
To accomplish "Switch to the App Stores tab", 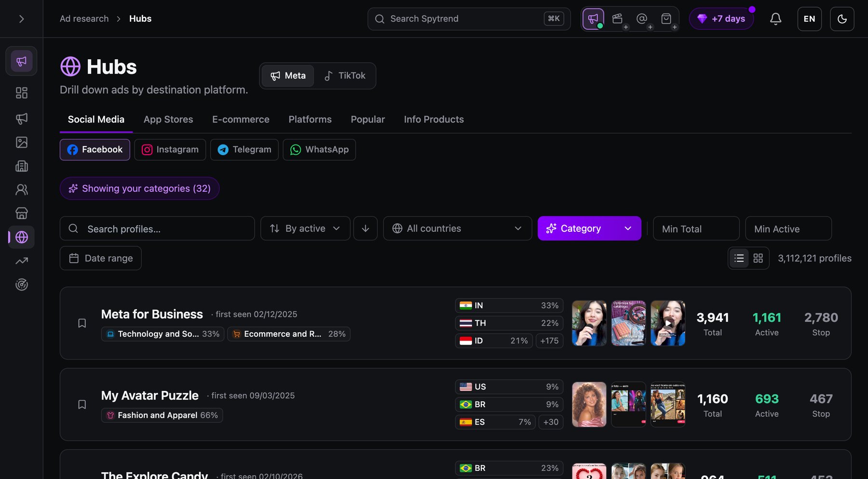I will point(168,120).
